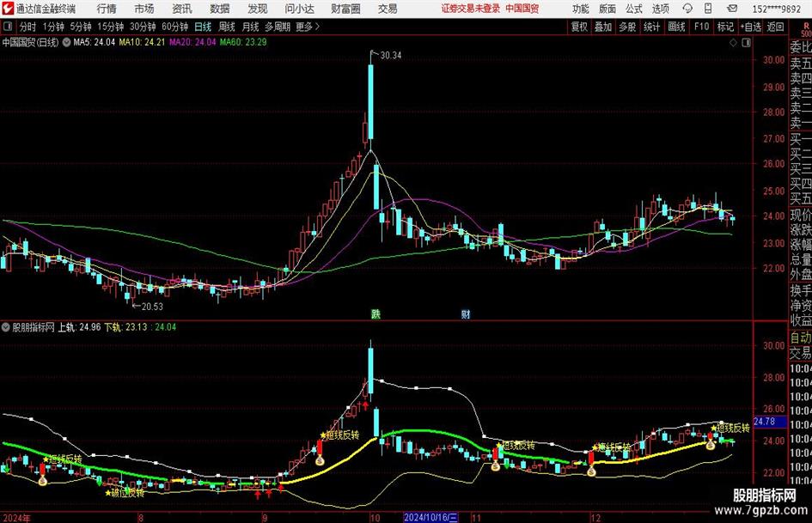Screen dimensions: 812x523
Task: Click the 20.53 low price label
Action: pyautogui.click(x=152, y=307)
